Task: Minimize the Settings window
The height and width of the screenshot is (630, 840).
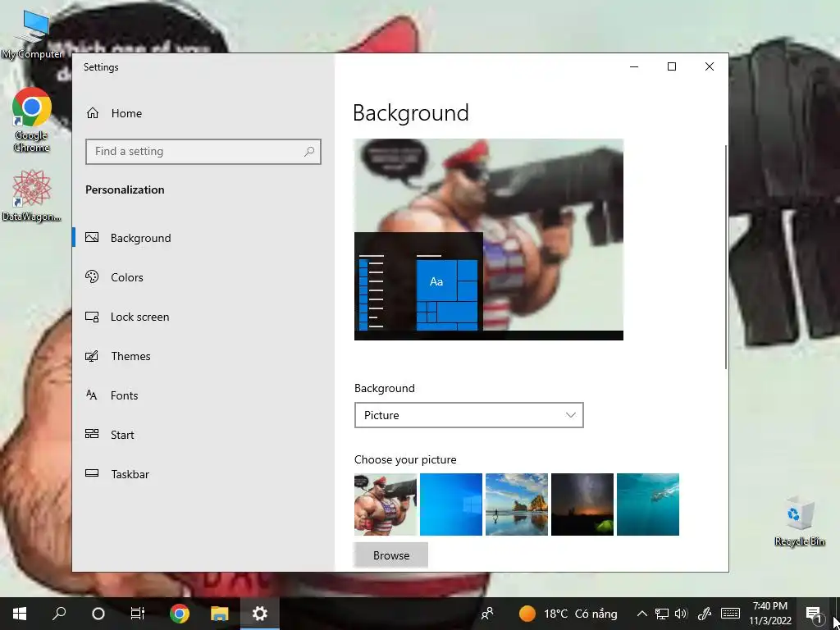Action: coord(634,66)
